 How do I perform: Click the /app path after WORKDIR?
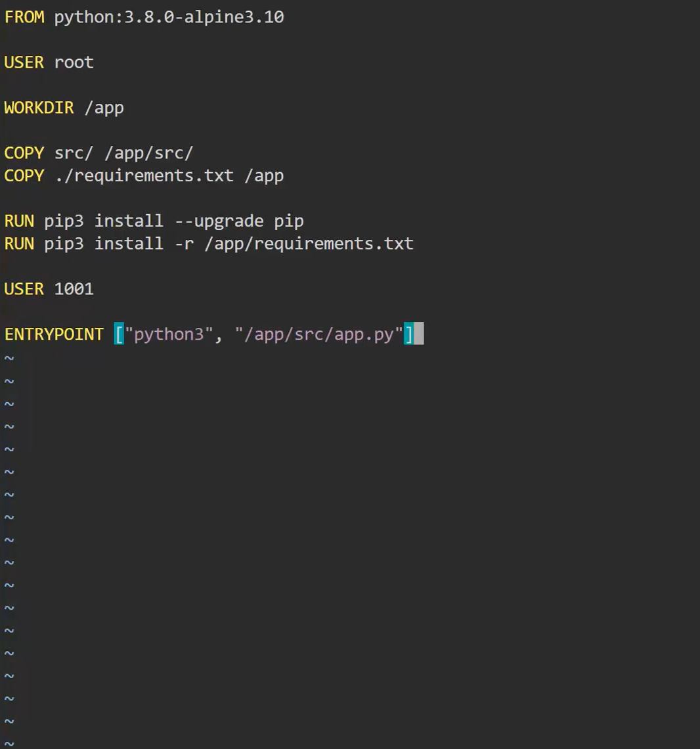pyautogui.click(x=104, y=108)
